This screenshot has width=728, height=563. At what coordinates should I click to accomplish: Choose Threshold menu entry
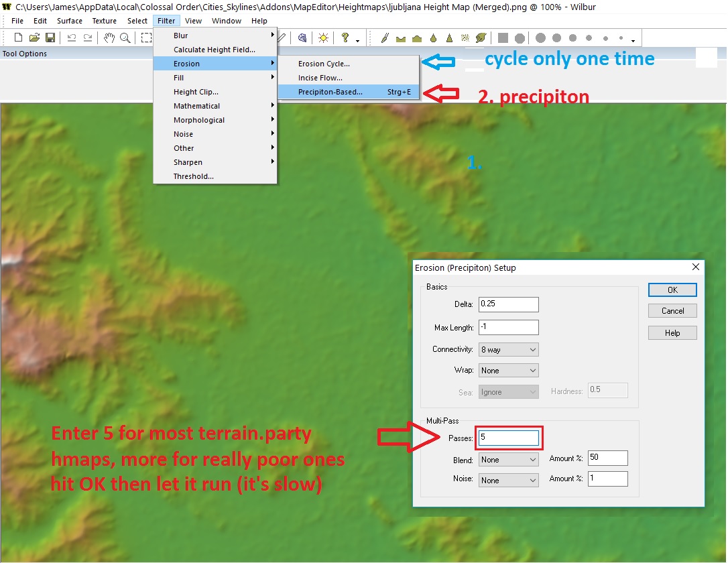(215, 176)
